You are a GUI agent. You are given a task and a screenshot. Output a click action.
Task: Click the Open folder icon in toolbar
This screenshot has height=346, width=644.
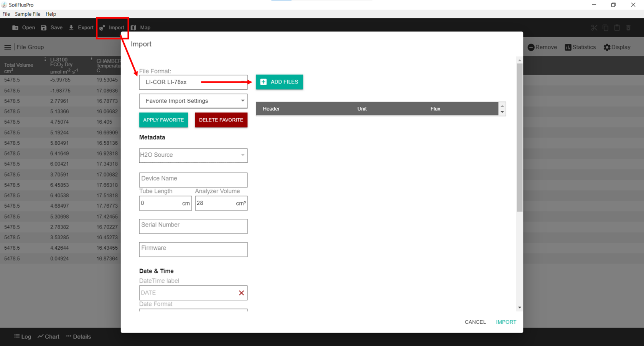(x=15, y=28)
